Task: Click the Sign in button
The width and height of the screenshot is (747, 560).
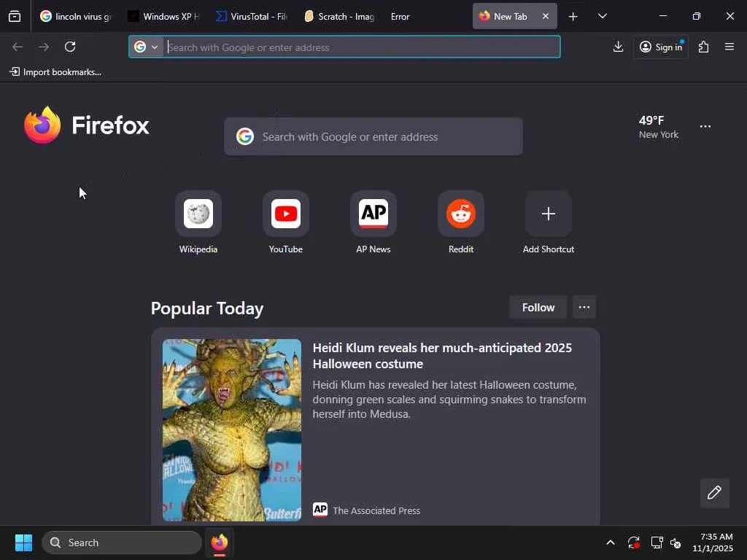Action: 661,47
